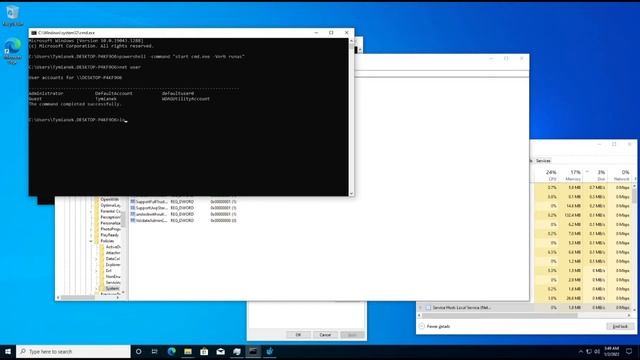Show hidden system tray icons
The image size is (640, 360).
tap(581, 351)
